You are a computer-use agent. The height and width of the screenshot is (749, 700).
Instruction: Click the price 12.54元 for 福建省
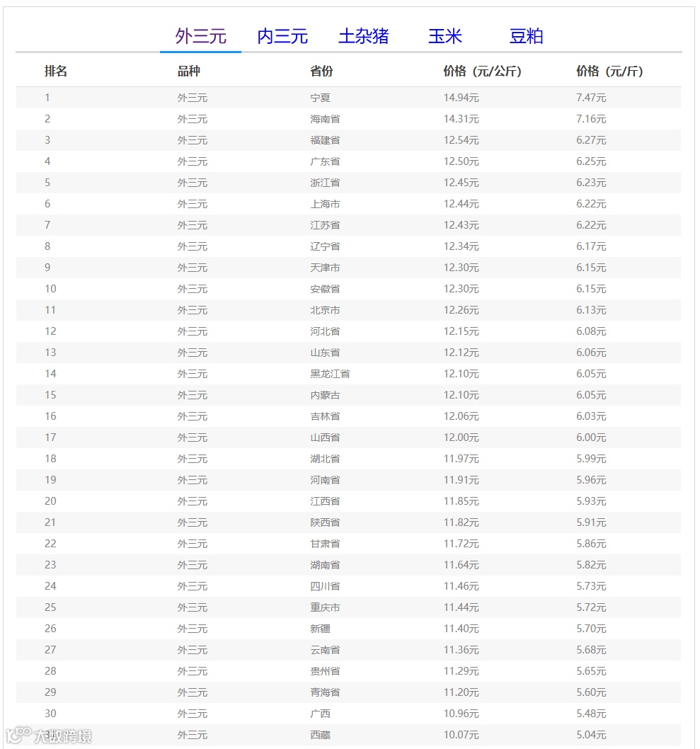tap(461, 140)
